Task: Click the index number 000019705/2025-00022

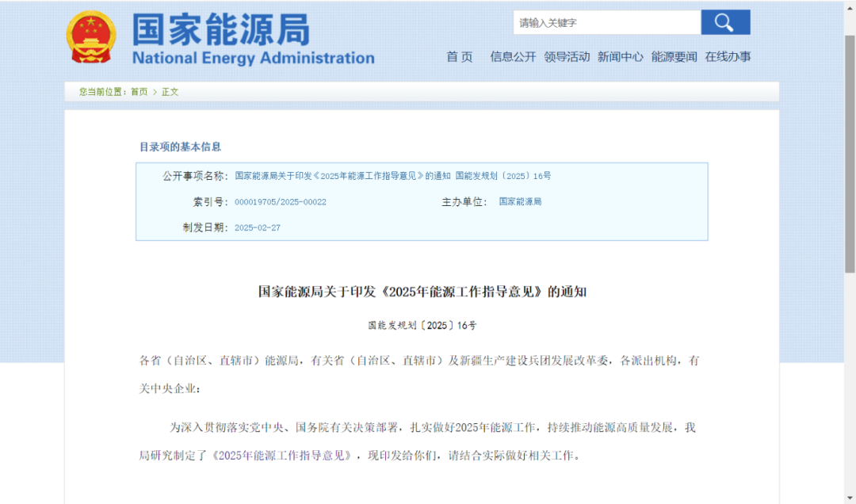Action: [x=281, y=202]
